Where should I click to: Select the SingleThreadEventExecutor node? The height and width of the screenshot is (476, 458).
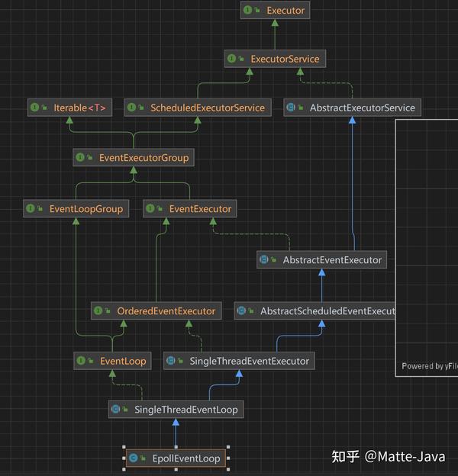[x=239, y=361]
